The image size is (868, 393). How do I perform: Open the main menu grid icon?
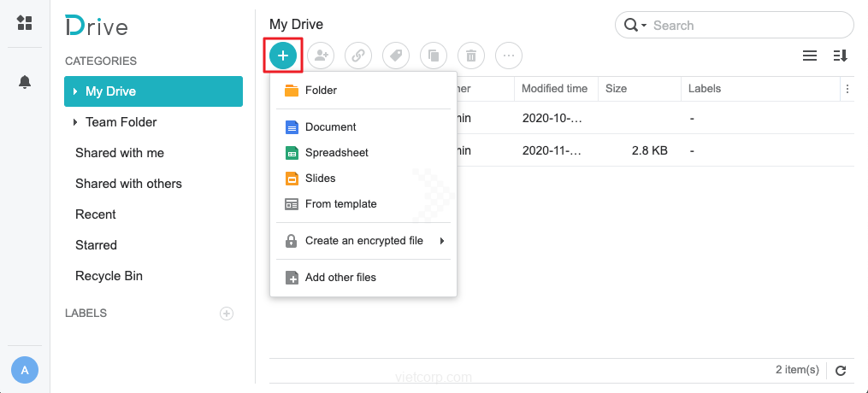pos(25,23)
